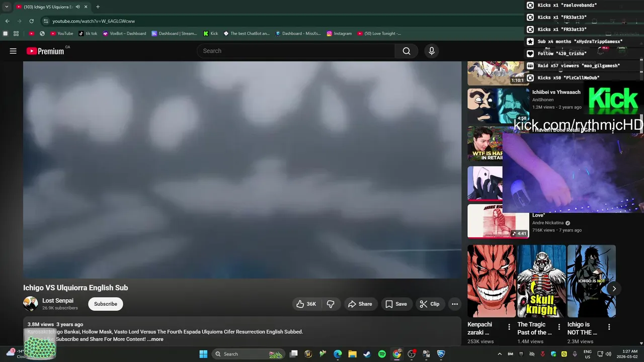Open options for The Tragic Past video
This screenshot has height=362, width=644.
[559, 327]
